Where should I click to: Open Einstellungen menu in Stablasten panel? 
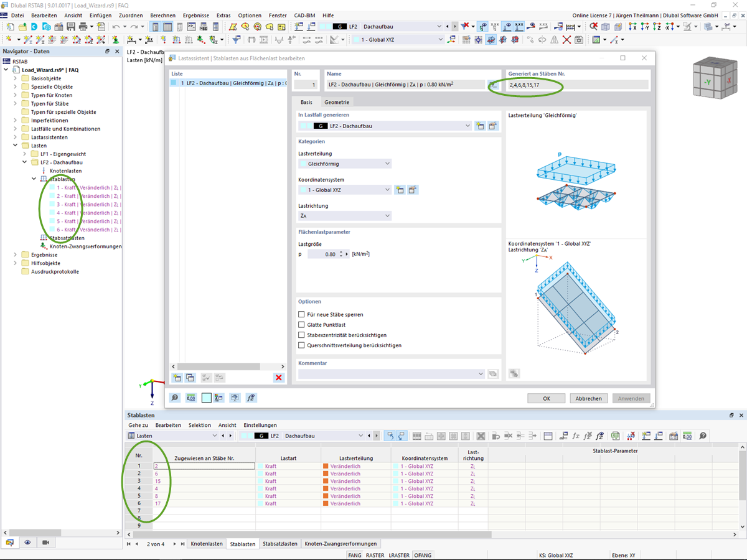[260, 425]
